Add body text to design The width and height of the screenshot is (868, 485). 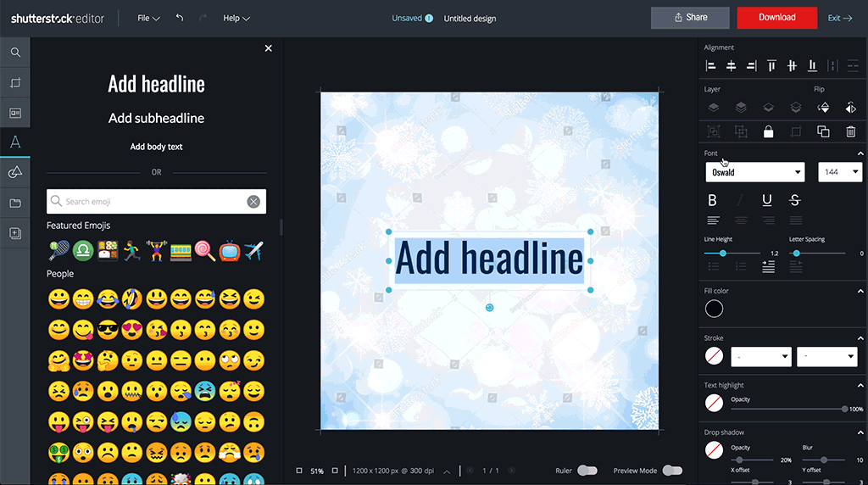(x=156, y=147)
